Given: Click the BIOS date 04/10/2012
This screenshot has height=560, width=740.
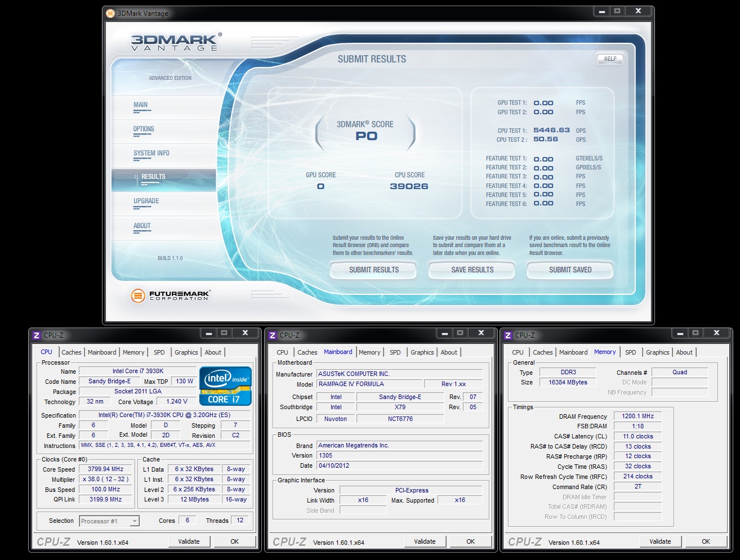Looking at the screenshot, I should 399,465.
